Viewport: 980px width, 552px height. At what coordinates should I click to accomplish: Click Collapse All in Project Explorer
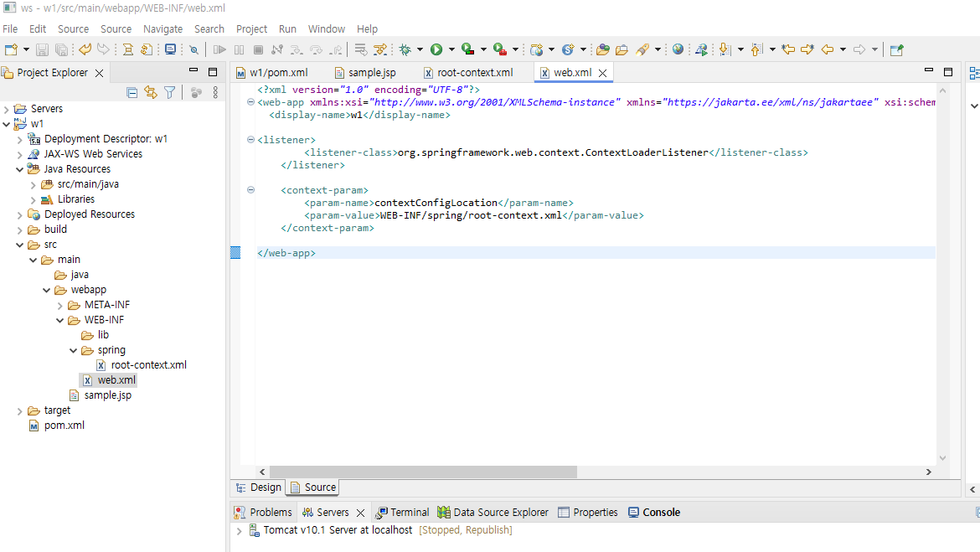(x=132, y=92)
